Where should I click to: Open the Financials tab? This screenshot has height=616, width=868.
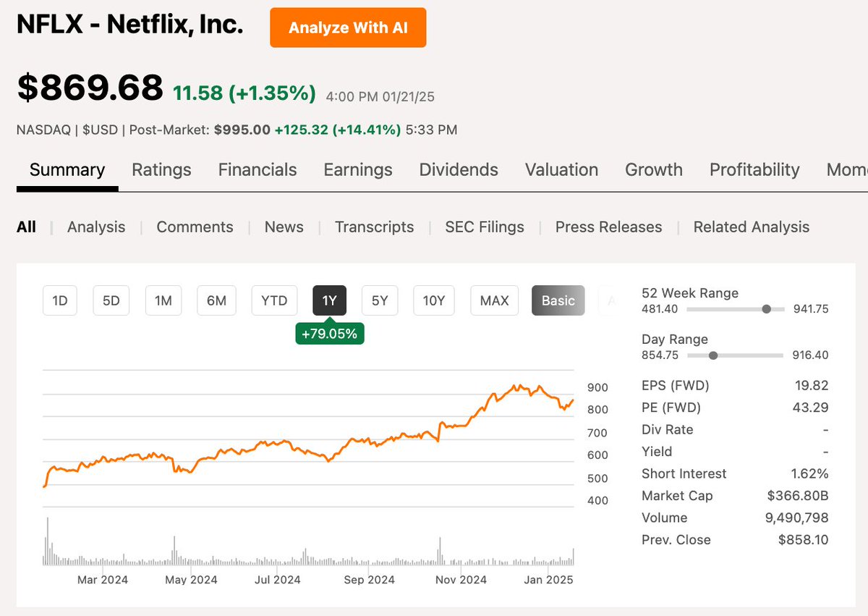pos(257,169)
